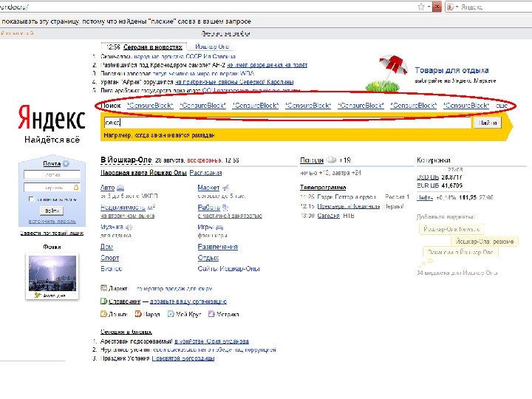This screenshot has width=532, height=399.
Task: Click the mail login field
Action: coord(52,174)
